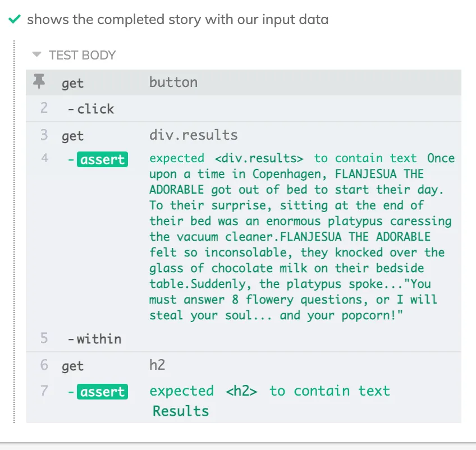Click the green assert badge on row 7
The width and height of the screenshot is (476, 450).
tap(102, 392)
